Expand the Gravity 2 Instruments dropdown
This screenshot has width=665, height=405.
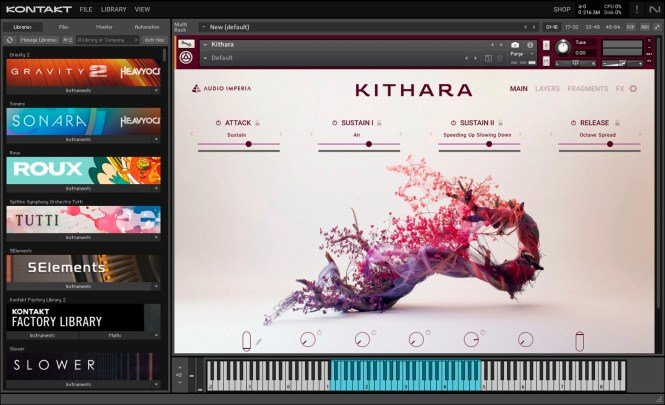(156, 89)
